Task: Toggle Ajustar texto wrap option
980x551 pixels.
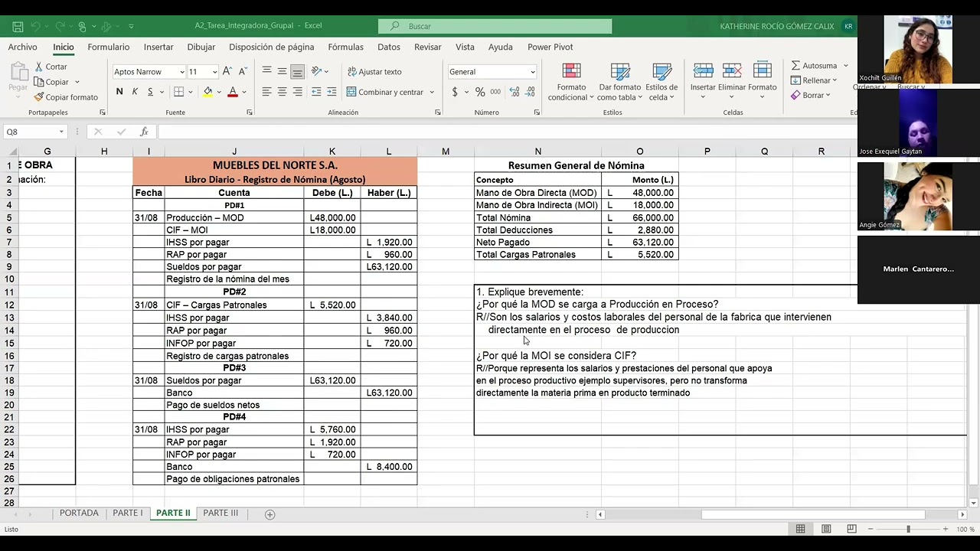Action: click(374, 71)
